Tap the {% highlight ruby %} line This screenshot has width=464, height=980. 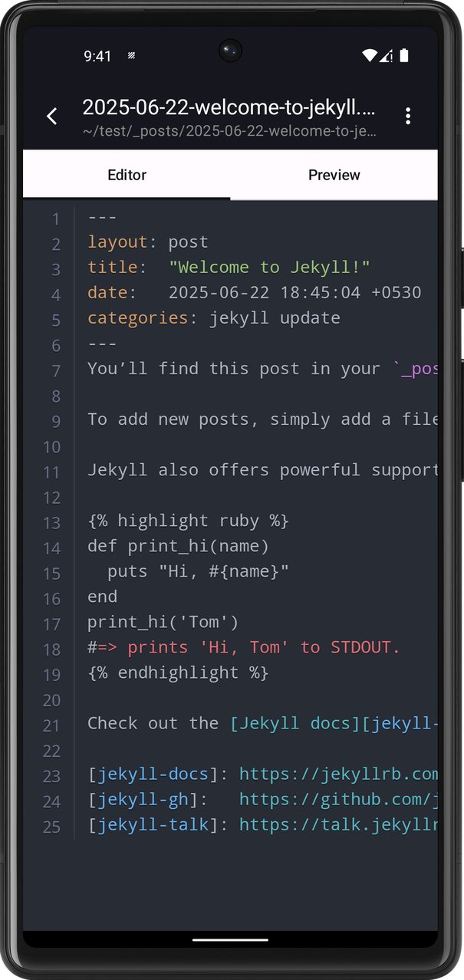[188, 521]
